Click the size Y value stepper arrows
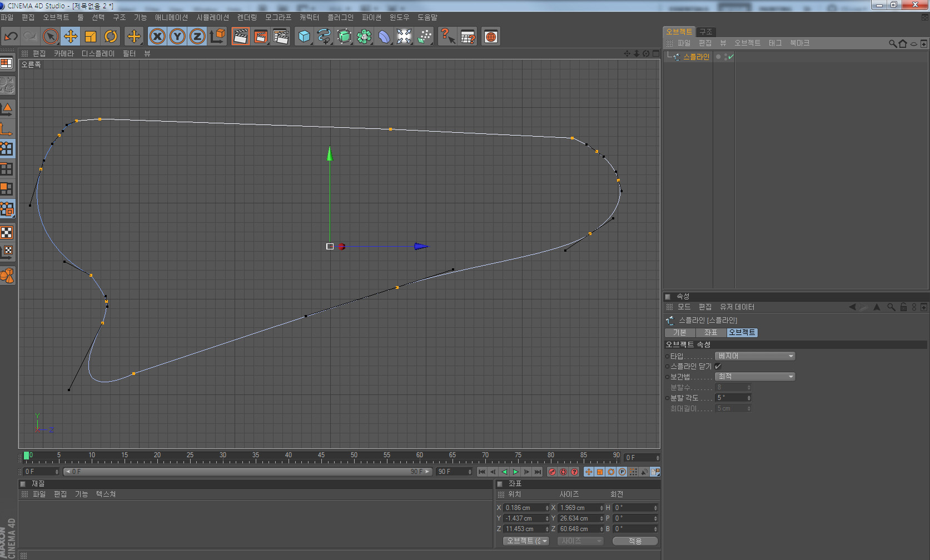The height and width of the screenshot is (560, 930). [601, 518]
